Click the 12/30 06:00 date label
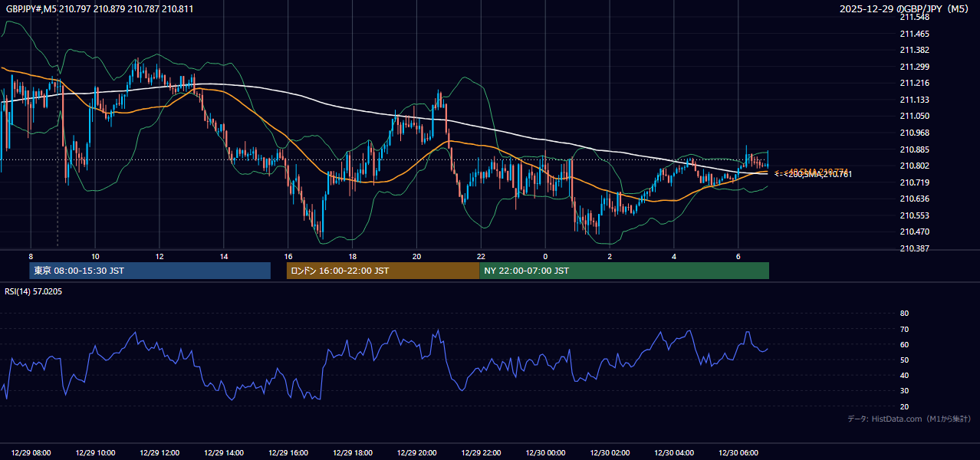The height and width of the screenshot is (460, 980). (738, 452)
